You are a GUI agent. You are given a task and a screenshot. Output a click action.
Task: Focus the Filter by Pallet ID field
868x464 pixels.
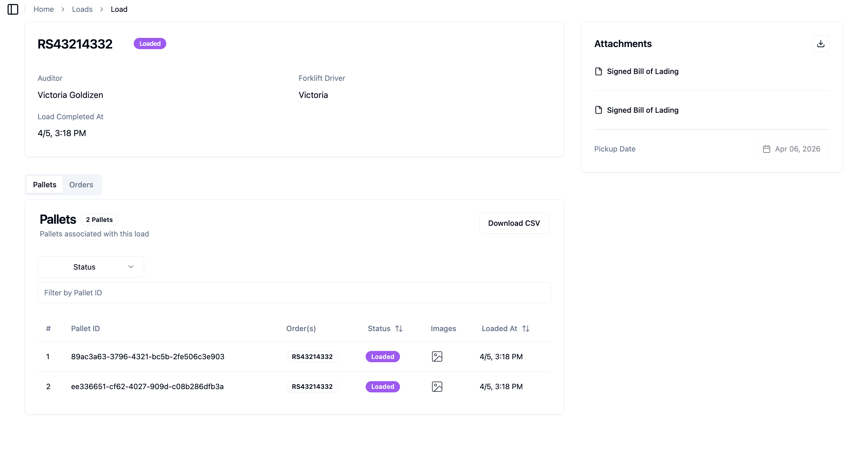coord(294,292)
